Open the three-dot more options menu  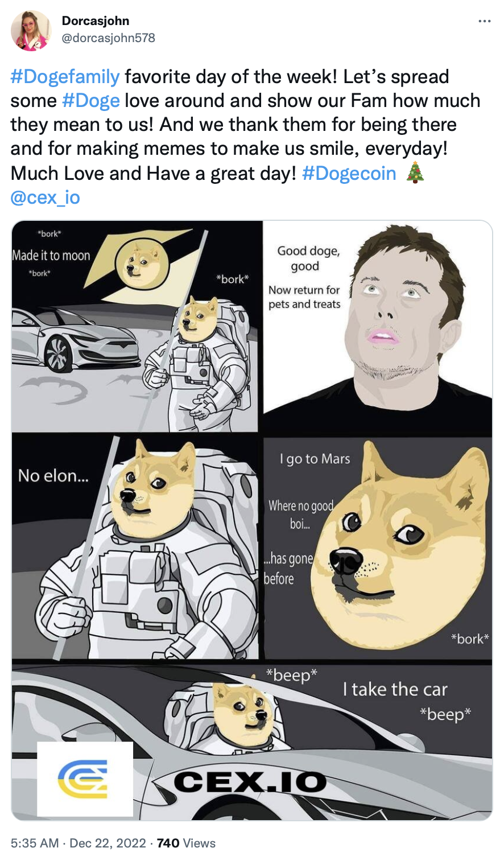pos(484,22)
